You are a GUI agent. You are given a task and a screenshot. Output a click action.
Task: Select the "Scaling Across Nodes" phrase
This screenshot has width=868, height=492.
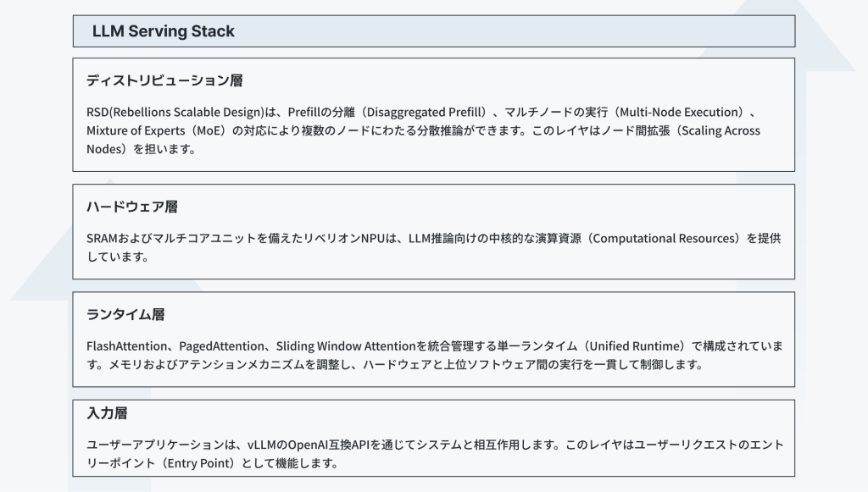[712, 130]
